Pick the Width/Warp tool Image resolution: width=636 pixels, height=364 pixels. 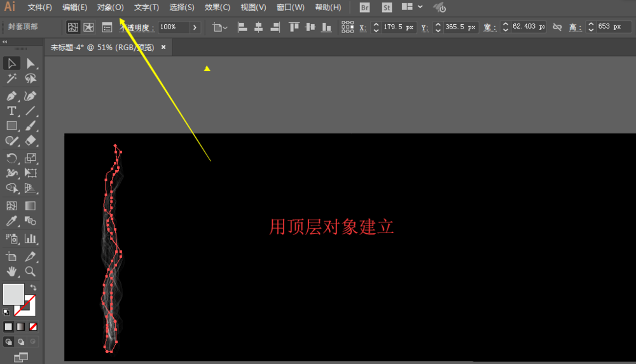[x=11, y=173]
